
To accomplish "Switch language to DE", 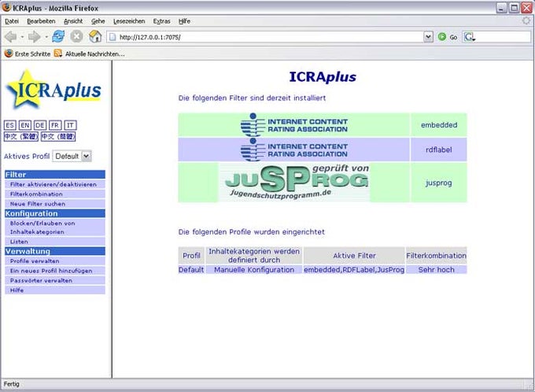I will coord(40,125).
